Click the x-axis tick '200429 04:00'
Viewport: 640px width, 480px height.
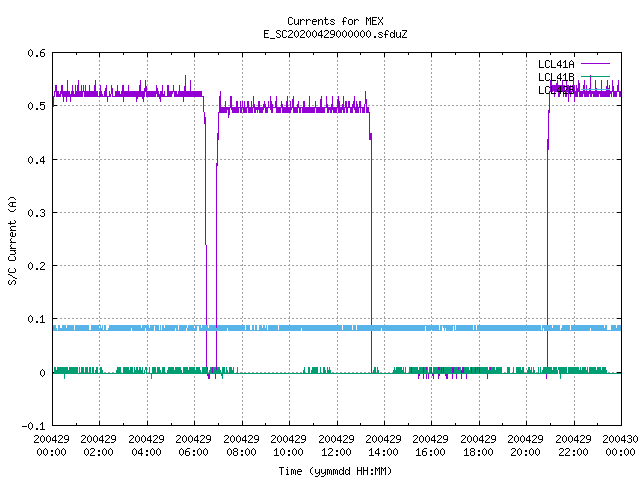point(146,445)
